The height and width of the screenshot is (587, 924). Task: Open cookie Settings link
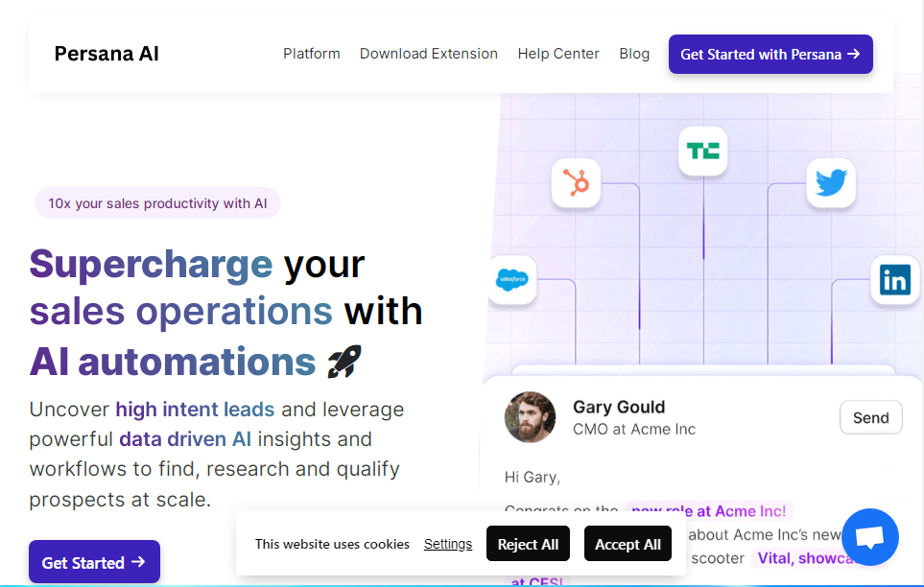point(448,544)
